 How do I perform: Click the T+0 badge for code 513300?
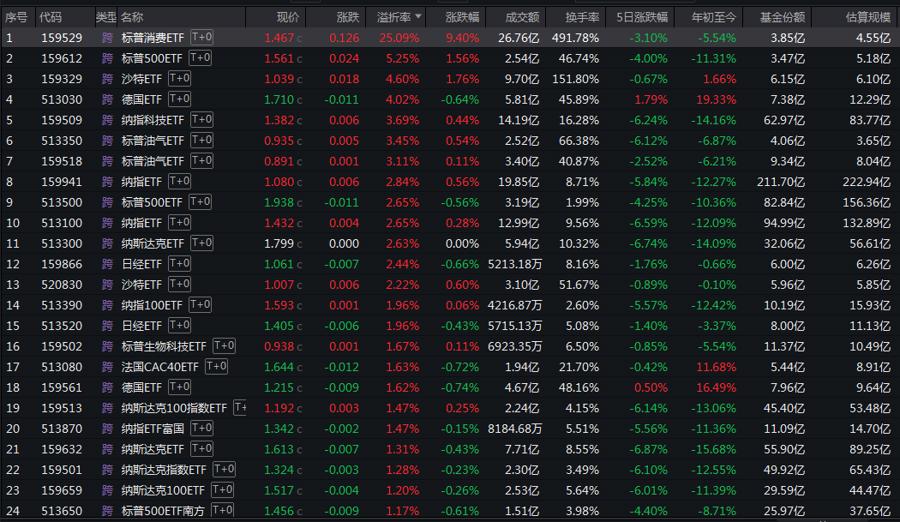tap(201, 243)
